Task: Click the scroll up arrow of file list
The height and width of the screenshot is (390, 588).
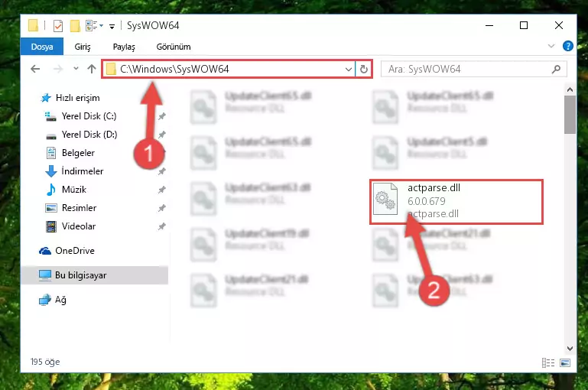Action: 570,89
